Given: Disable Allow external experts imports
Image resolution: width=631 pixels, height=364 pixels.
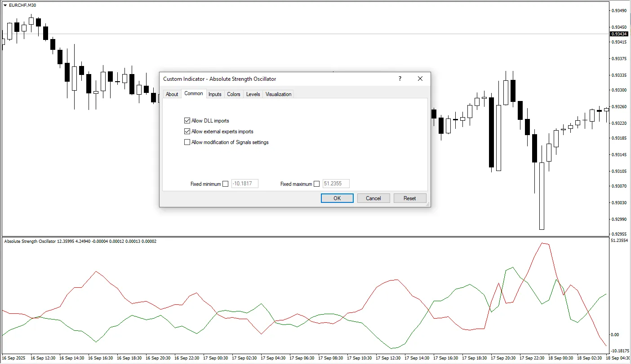Looking at the screenshot, I should (x=187, y=131).
